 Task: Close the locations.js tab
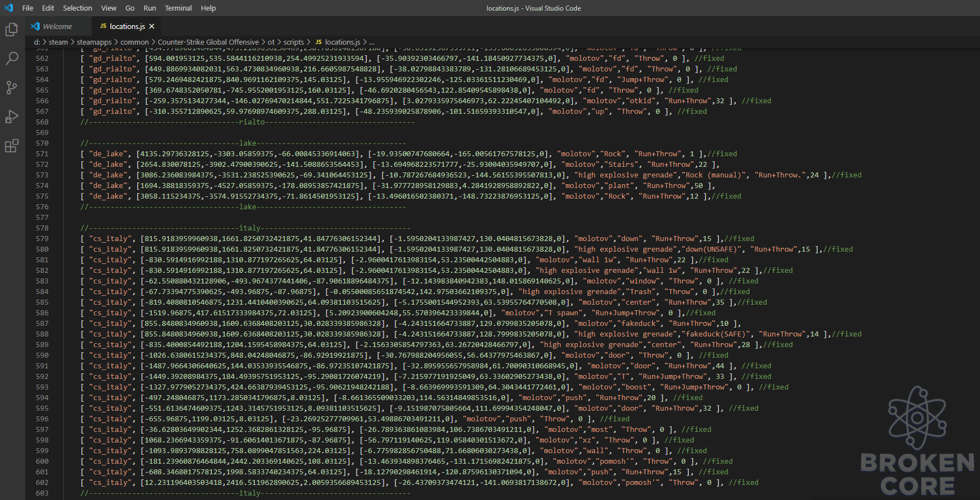tap(152, 26)
